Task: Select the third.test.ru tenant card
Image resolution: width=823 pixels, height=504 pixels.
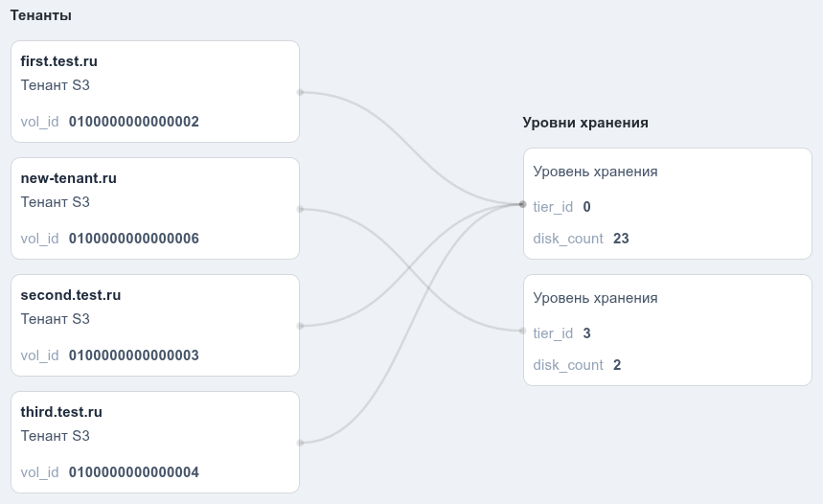Action: tap(155, 442)
